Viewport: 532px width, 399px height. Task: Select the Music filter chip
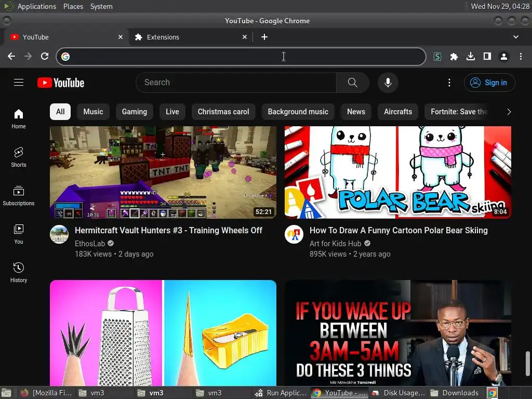[x=93, y=112]
